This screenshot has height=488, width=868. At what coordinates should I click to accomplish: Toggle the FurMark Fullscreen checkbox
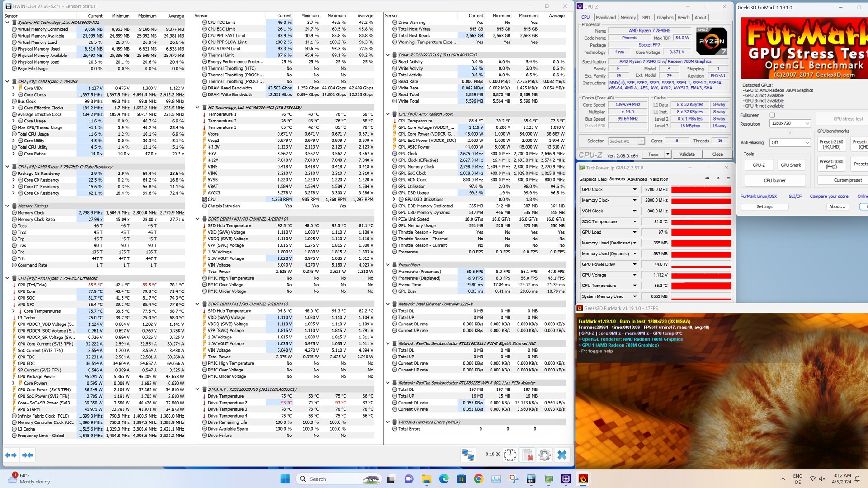tap(772, 115)
